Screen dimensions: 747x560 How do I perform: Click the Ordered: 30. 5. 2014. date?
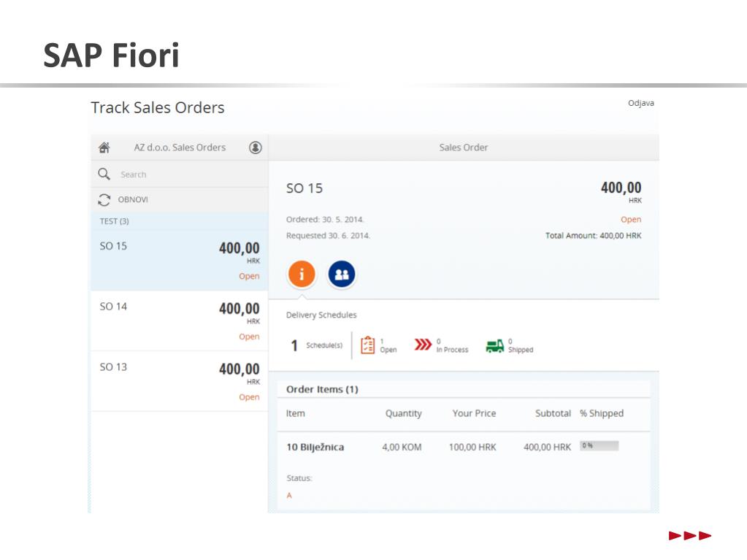tap(325, 220)
